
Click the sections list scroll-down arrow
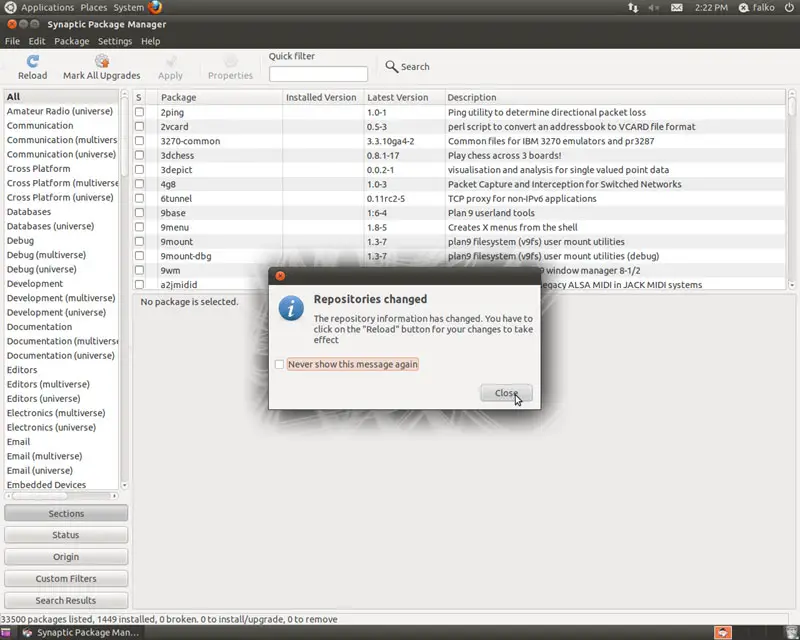click(x=124, y=485)
